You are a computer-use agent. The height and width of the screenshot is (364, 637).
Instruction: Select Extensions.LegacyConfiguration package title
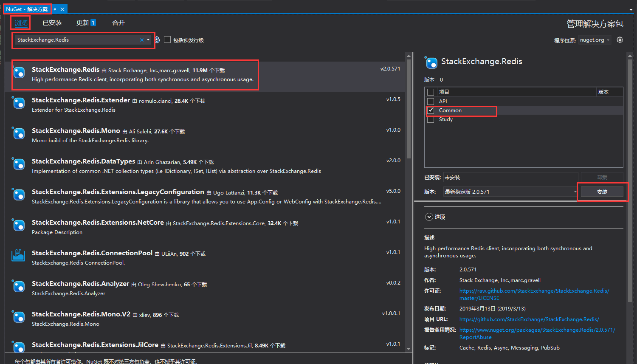[118, 192]
